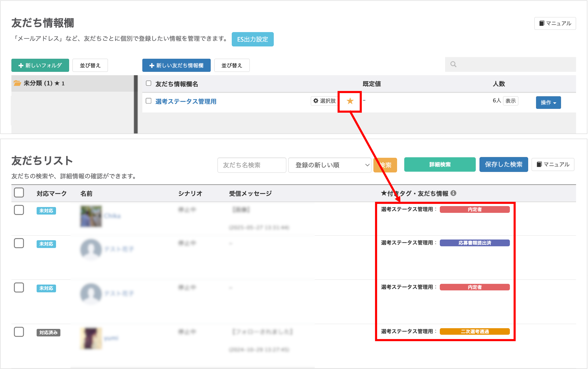Open 選考ステータス管理用 link
Viewport: 588px width, 369px height.
[186, 101]
